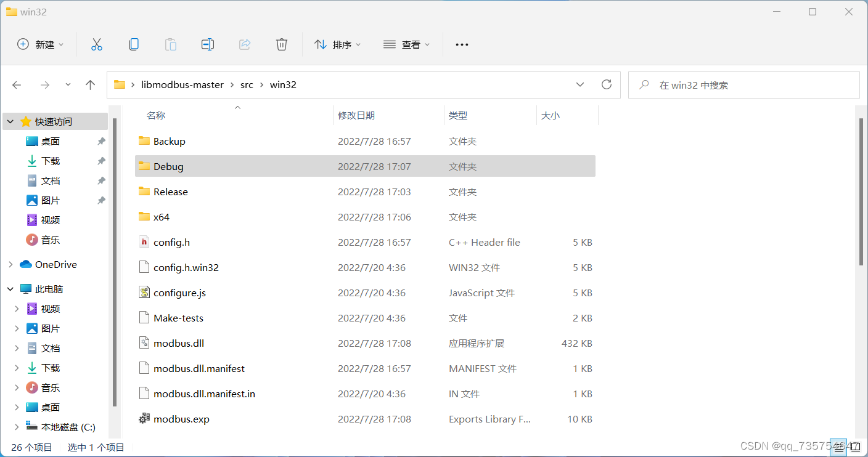
Task: Click the up-one-level navigation arrow
Action: pos(90,84)
